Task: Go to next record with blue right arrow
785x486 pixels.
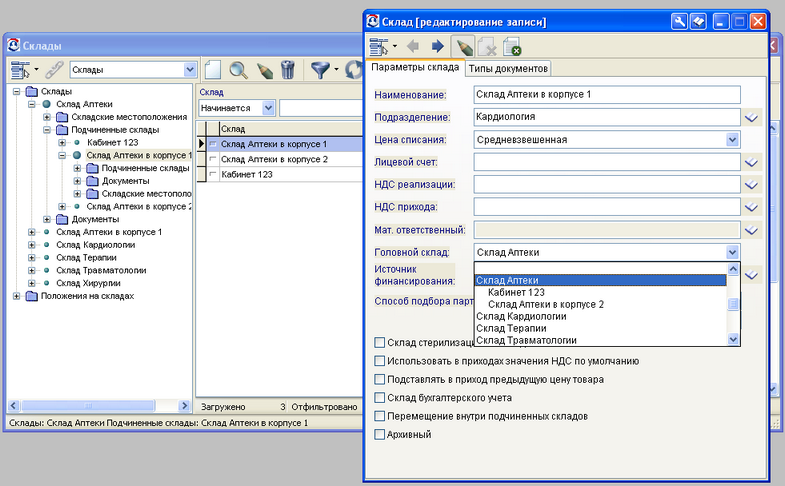Action: click(x=438, y=47)
